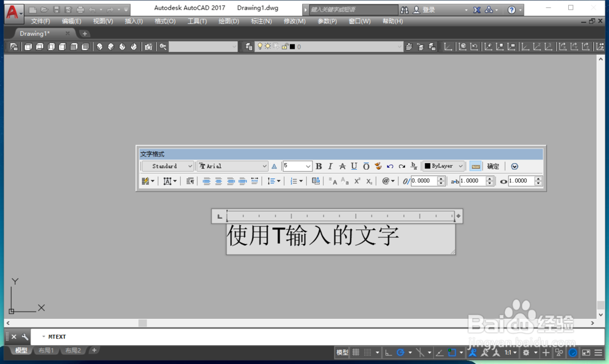
Task: Switch to the 布局2 layout tab
Action: pyautogui.click(x=73, y=351)
